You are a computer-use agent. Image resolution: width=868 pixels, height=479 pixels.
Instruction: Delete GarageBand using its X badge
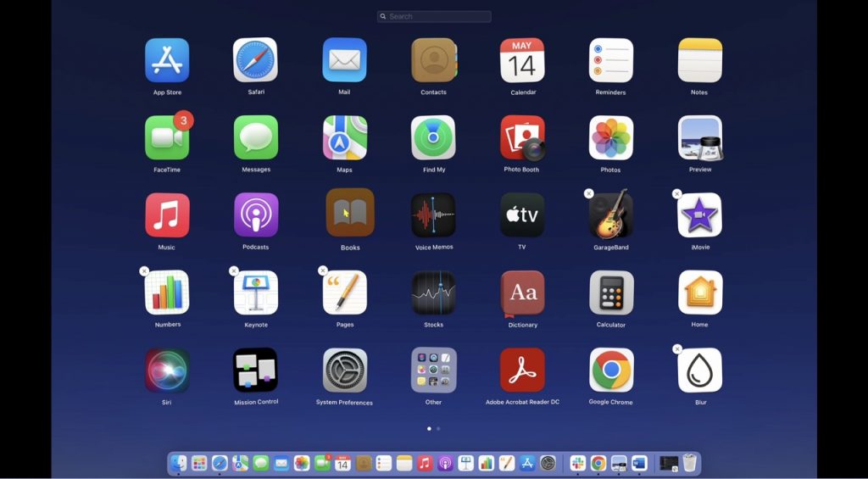(589, 193)
